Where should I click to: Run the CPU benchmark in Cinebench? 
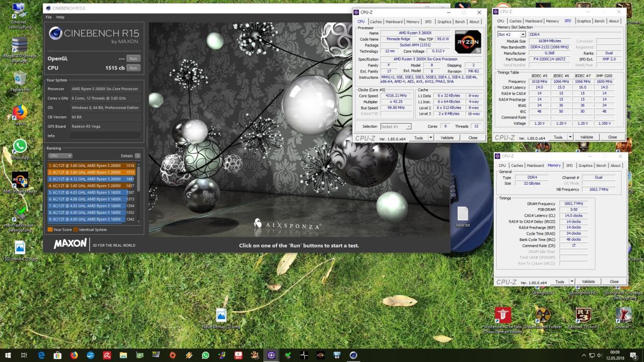(x=134, y=68)
